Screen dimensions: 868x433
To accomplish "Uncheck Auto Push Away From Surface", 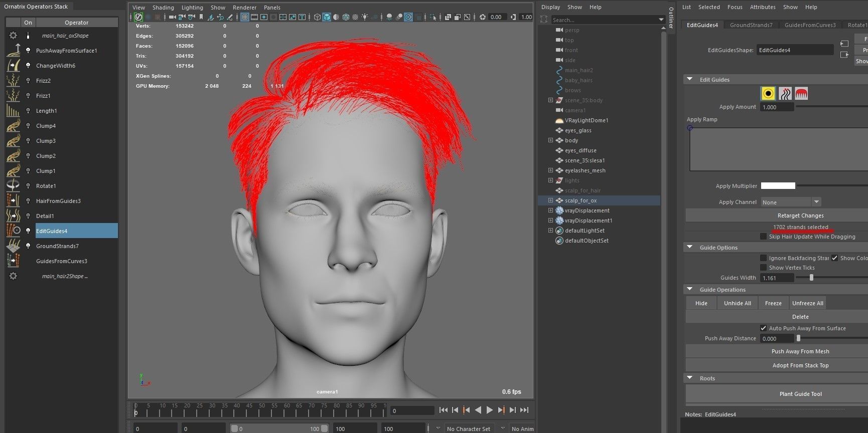I will pos(763,328).
